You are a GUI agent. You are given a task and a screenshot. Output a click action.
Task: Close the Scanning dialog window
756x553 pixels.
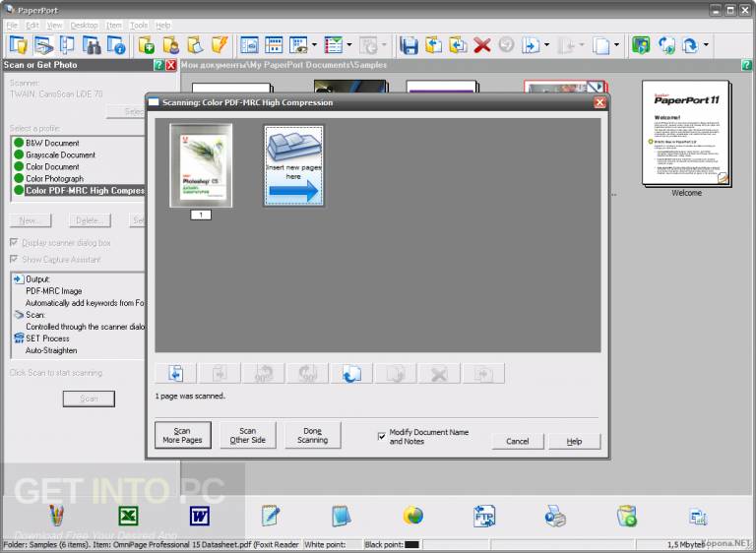click(599, 102)
